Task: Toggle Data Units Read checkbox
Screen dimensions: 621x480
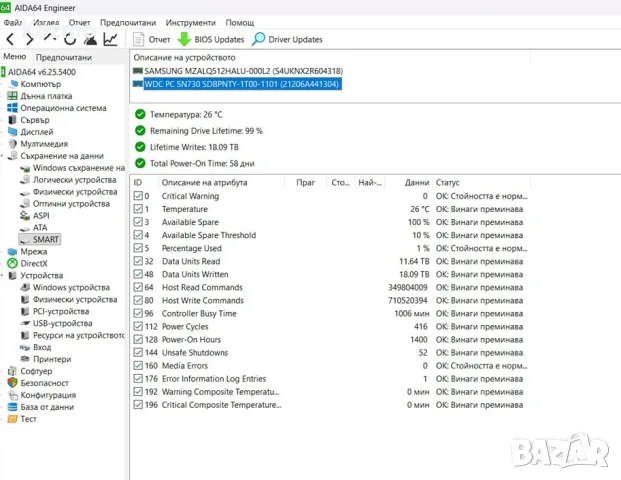Action: [138, 261]
